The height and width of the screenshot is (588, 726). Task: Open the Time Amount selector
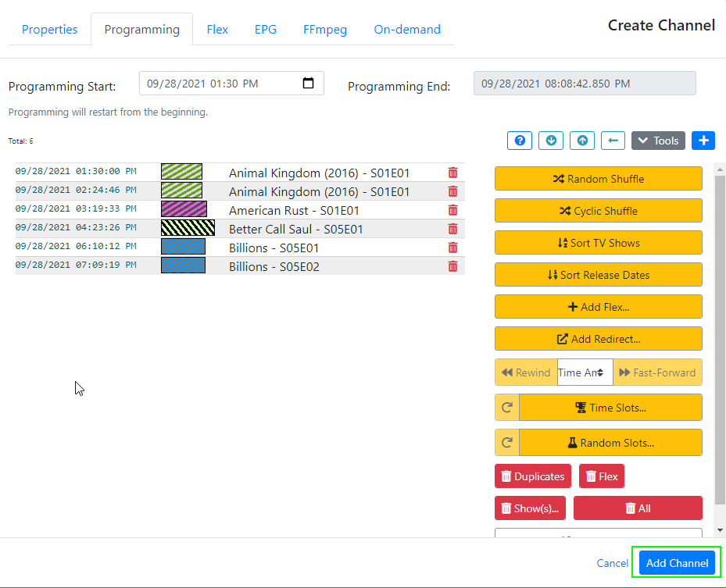pos(585,372)
